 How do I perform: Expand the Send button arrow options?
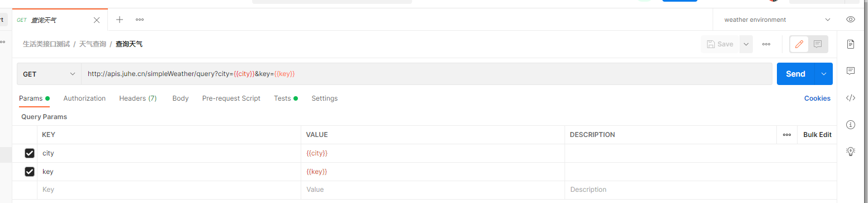824,74
